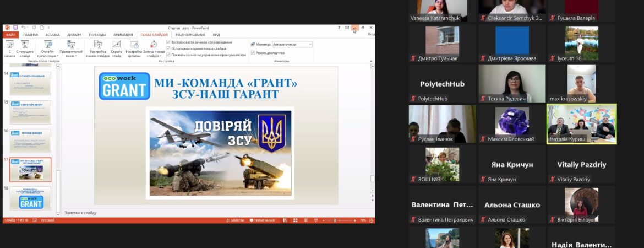Open Настройка времени rehearse timings
This screenshot has height=248, width=644.
(134, 48)
